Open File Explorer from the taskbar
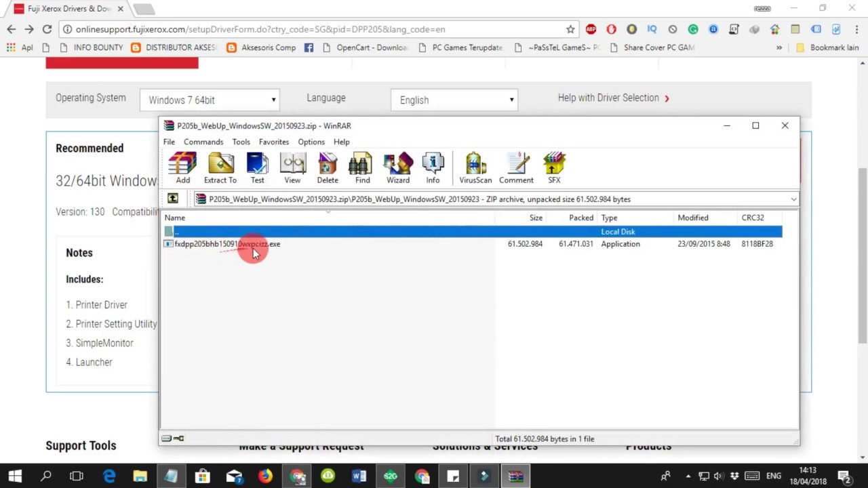 (x=140, y=476)
